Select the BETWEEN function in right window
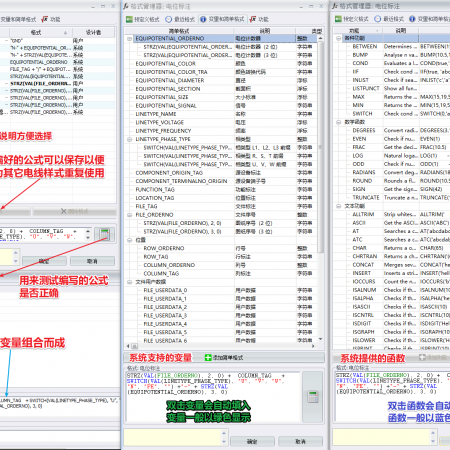Image resolution: width=450 pixels, height=450 pixels. coord(365,46)
